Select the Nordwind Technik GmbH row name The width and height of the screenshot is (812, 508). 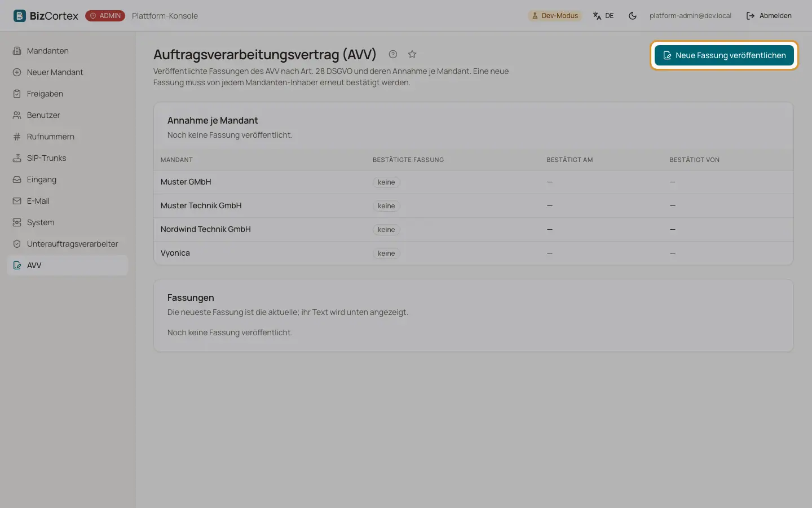[x=205, y=229]
